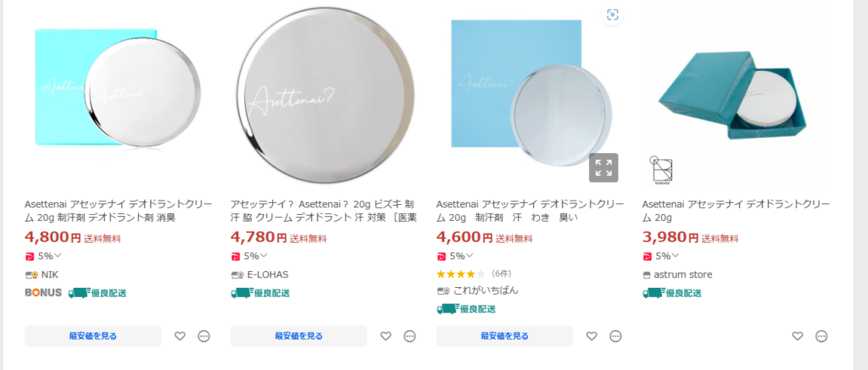Open more options menu for astrum store product
The height and width of the screenshot is (370, 868).
point(821,336)
